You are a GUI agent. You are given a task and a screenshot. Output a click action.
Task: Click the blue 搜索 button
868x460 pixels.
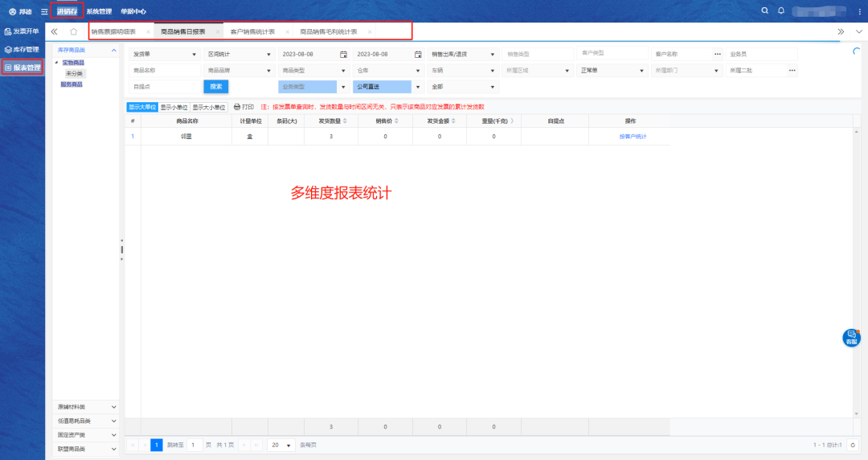216,86
